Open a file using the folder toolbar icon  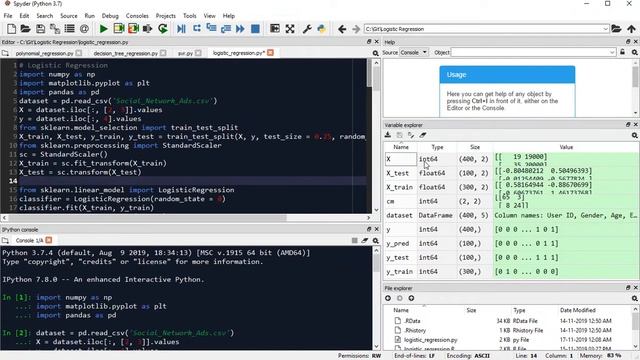[25, 29]
